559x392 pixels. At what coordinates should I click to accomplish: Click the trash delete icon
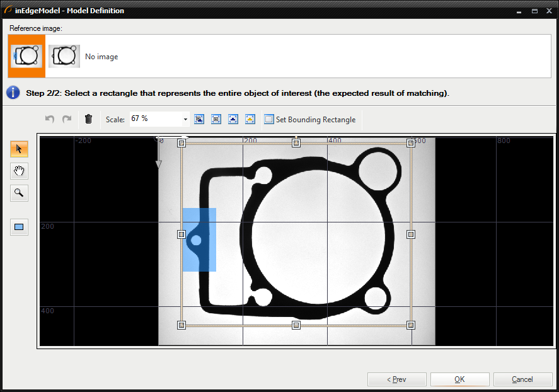point(88,119)
